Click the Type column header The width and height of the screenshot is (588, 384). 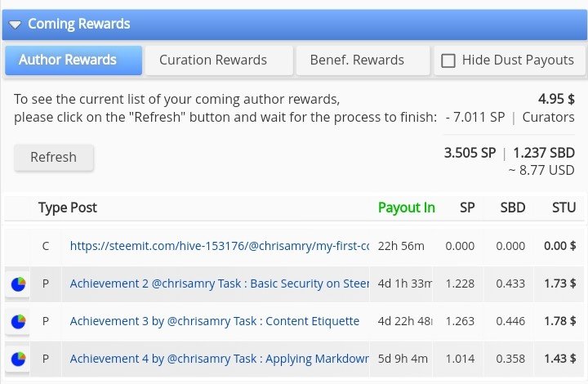(52, 208)
